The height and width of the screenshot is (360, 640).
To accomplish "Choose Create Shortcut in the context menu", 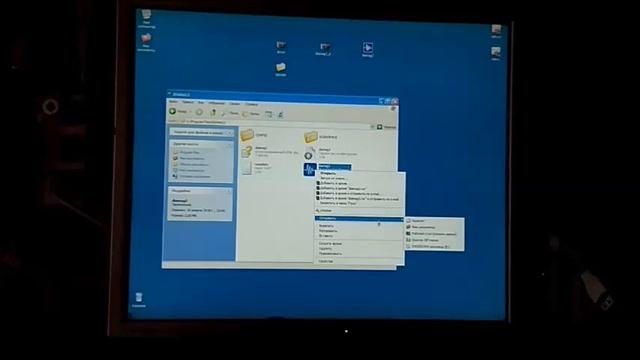I will [330, 244].
